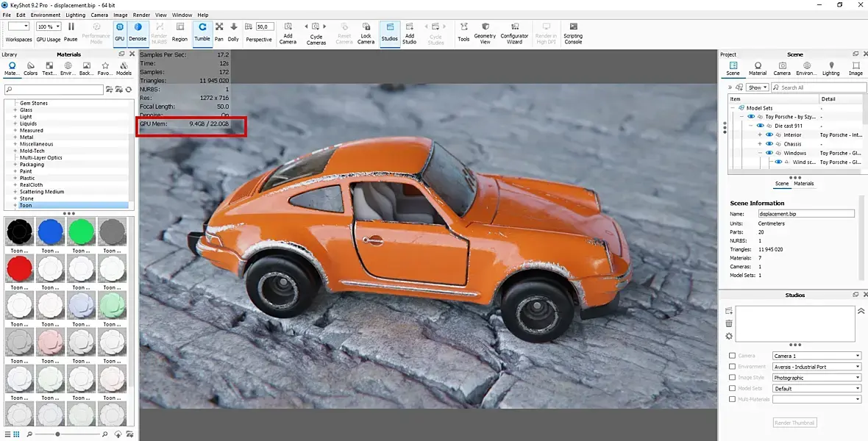Open the Render menu
Screen dimensions: 868x441
[141, 15]
